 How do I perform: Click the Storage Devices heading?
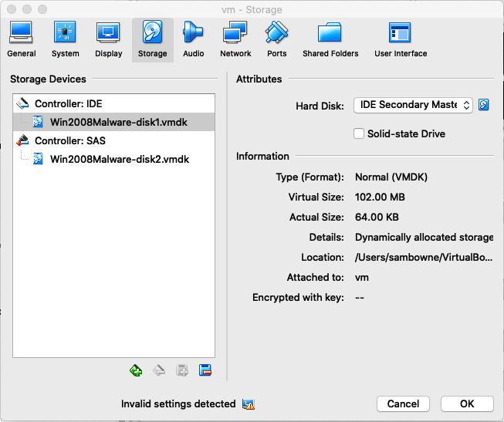48,79
